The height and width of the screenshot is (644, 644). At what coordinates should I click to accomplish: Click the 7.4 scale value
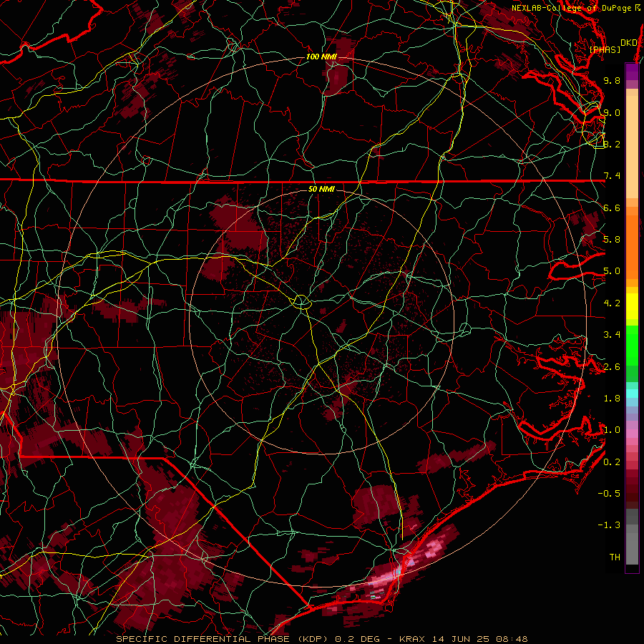612,176
